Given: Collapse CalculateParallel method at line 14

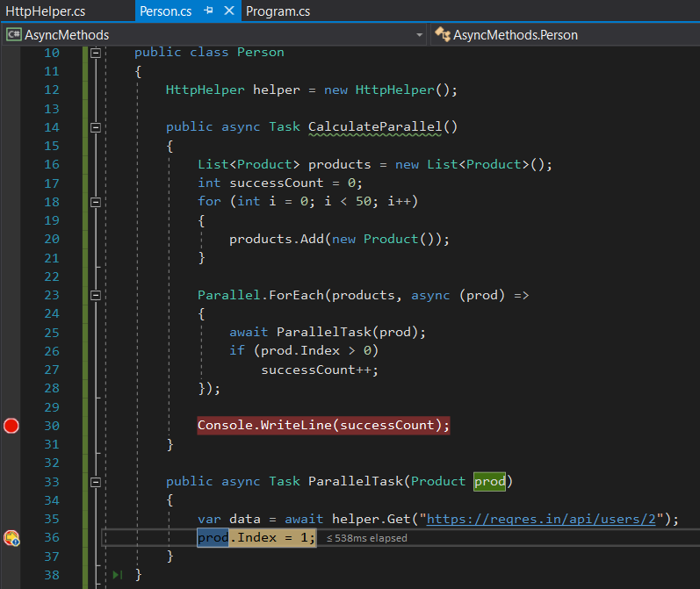Looking at the screenshot, I should coord(96,127).
